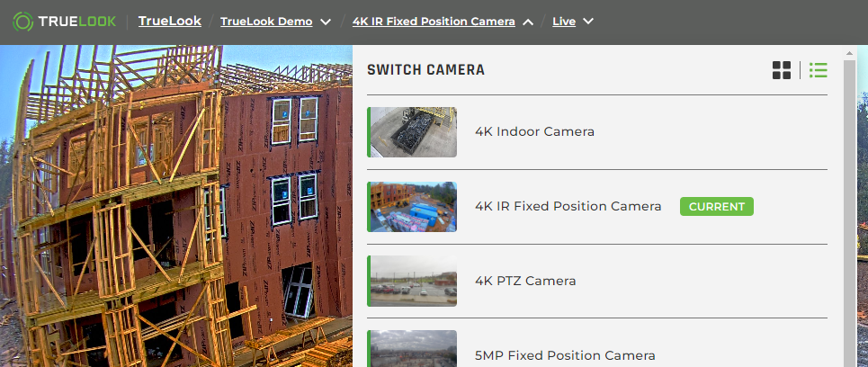Click the scrollbar up arrow
Image resolution: width=868 pixels, height=367 pixels.
[849, 53]
